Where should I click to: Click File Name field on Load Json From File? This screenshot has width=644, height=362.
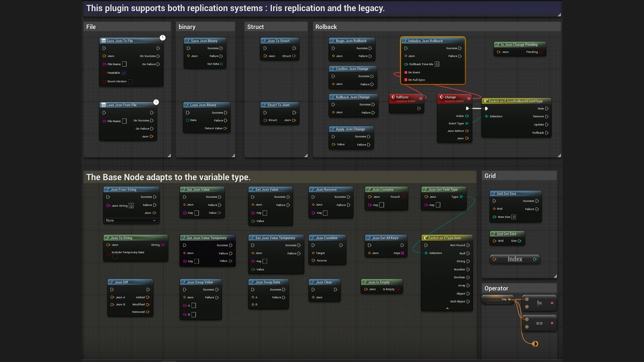point(124,121)
